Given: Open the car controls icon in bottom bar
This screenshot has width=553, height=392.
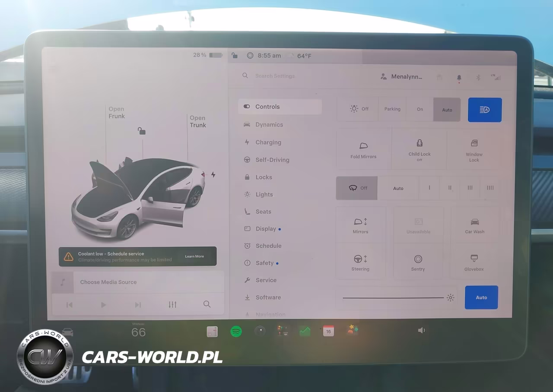Looking at the screenshot, I should coord(68,332).
